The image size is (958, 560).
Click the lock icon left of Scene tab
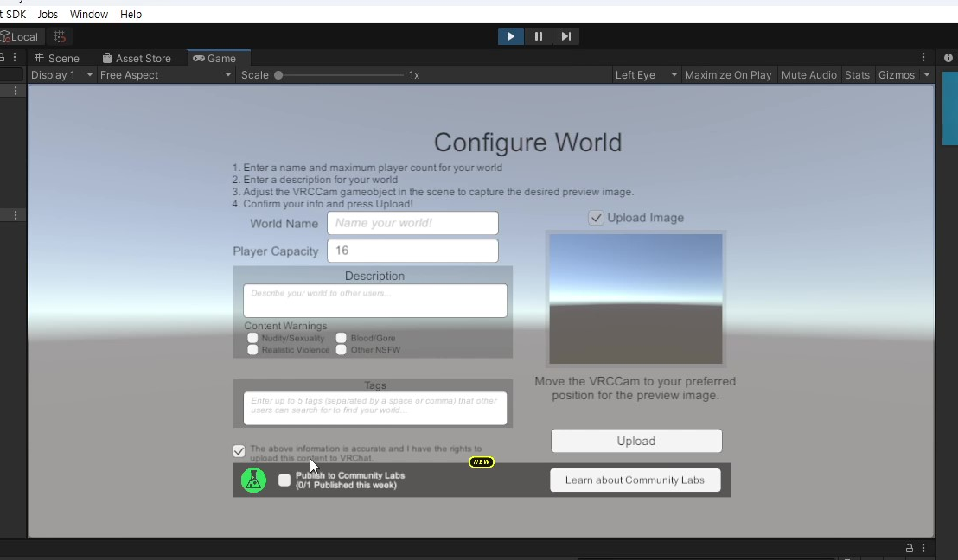3,57
